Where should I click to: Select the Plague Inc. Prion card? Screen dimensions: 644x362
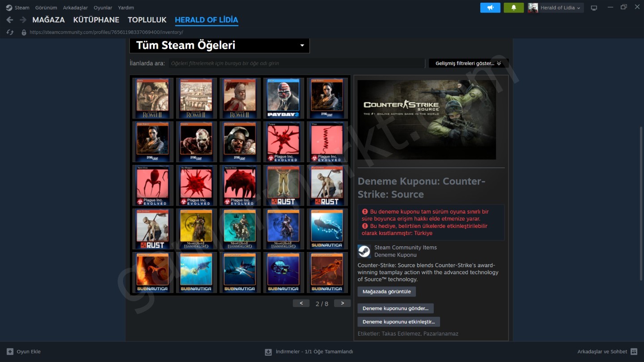[327, 142]
